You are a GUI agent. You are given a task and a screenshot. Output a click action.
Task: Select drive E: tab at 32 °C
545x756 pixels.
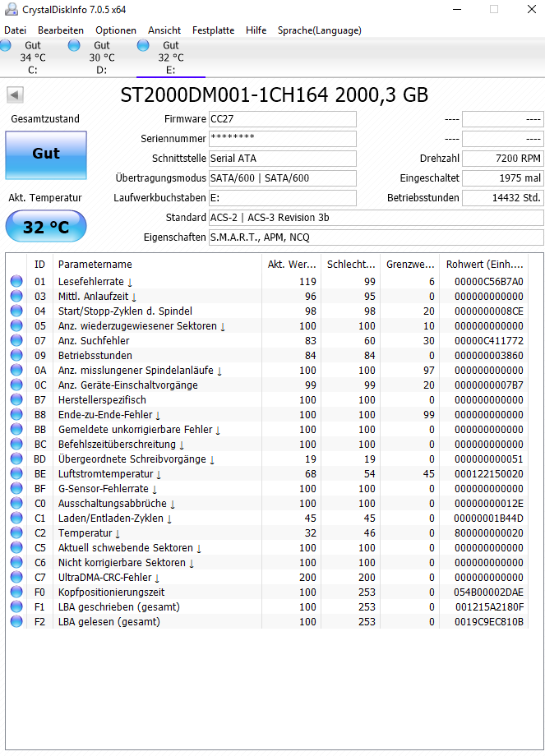pyautogui.click(x=171, y=58)
